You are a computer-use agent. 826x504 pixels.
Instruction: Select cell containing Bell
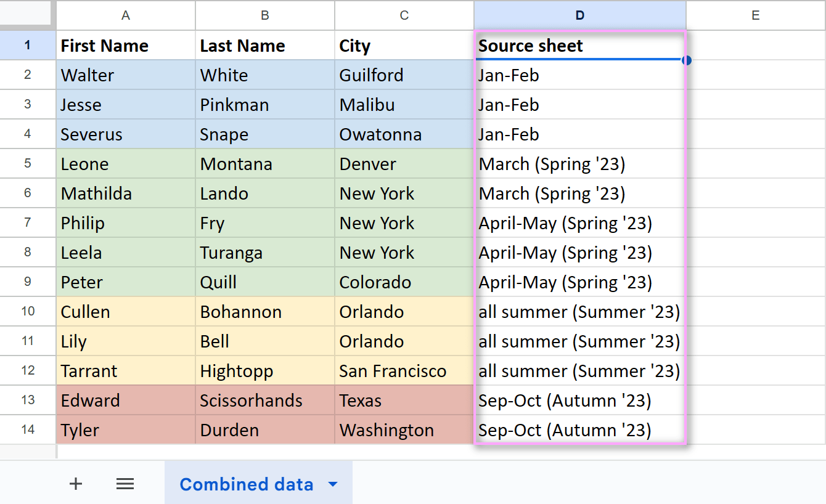[x=265, y=341]
